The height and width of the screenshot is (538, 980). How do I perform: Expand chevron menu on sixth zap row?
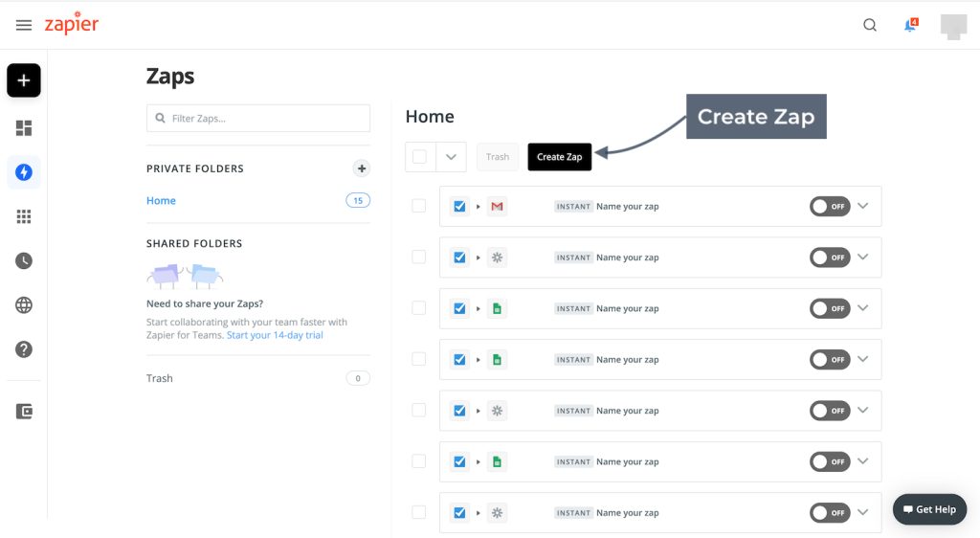click(x=863, y=461)
